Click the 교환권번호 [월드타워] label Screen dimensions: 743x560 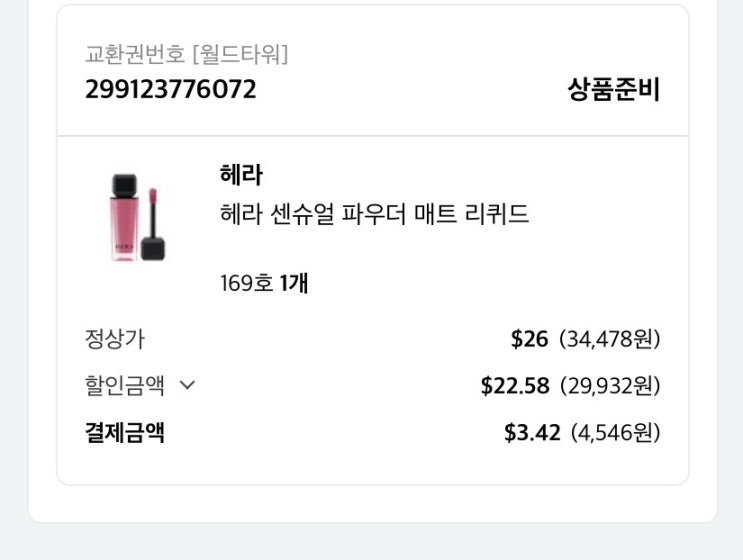click(x=186, y=54)
